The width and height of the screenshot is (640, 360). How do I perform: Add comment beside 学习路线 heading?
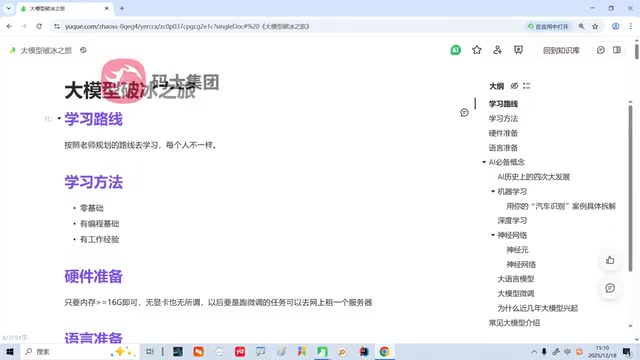(464, 113)
